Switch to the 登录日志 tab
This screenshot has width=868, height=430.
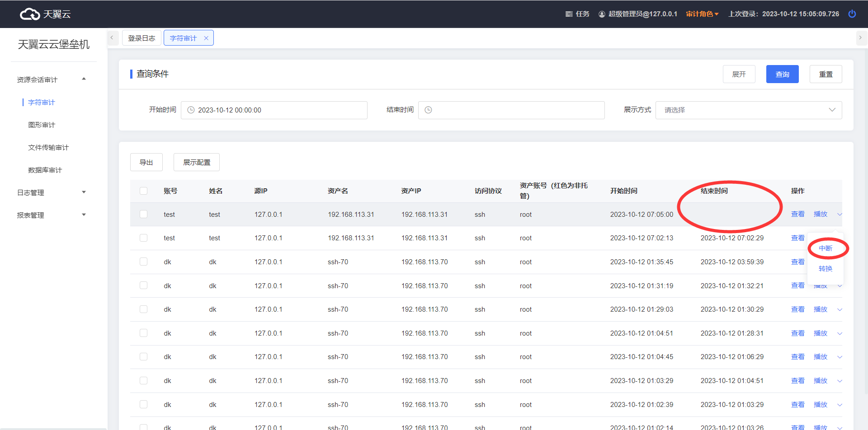142,38
